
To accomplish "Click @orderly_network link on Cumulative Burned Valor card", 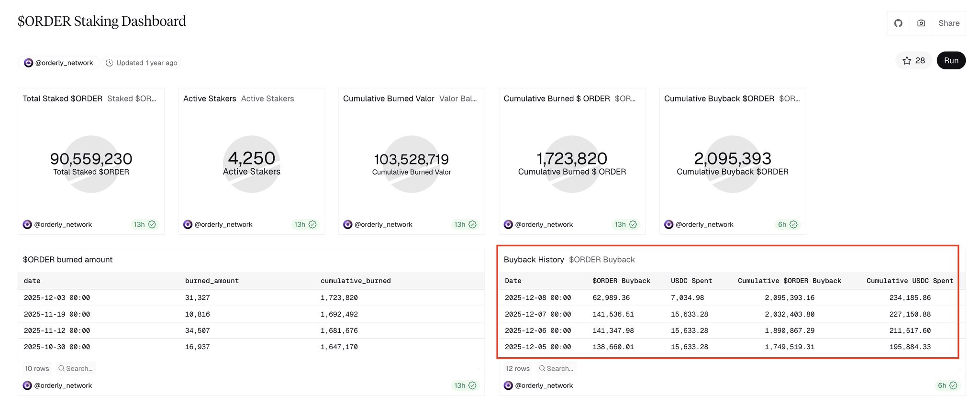I will (x=383, y=224).
